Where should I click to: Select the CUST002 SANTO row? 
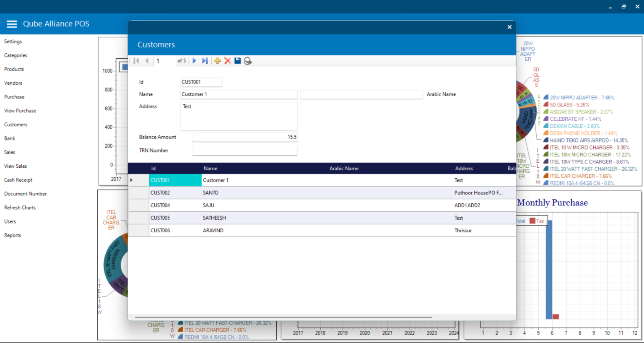pyautogui.click(x=210, y=193)
